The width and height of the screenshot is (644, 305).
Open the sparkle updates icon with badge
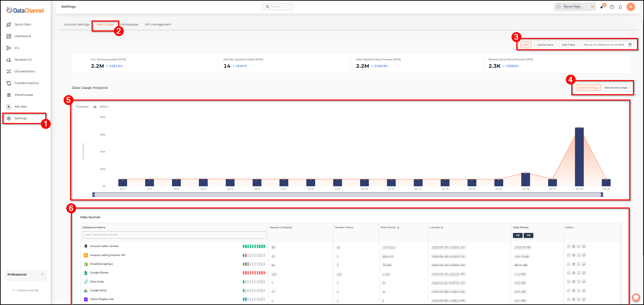602,7
